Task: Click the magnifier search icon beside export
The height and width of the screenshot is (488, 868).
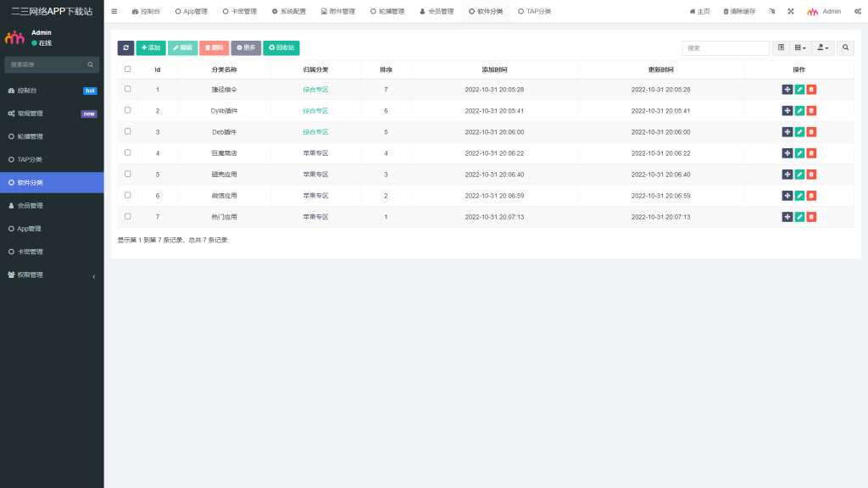Action: 845,48
